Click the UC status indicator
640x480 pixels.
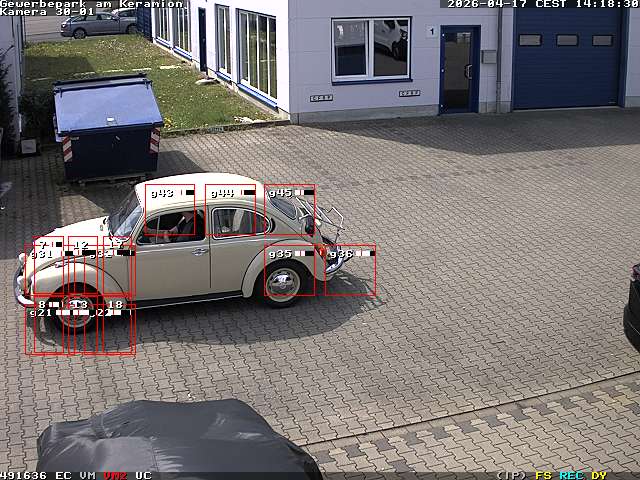click(x=143, y=475)
